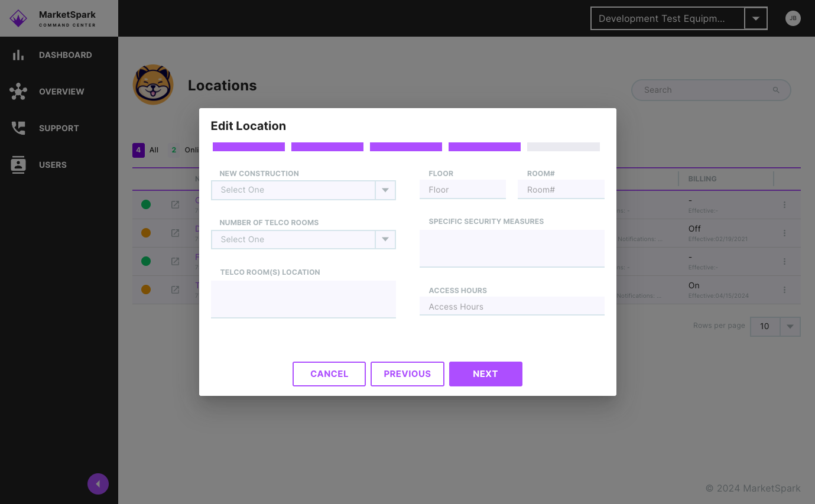
Task: Open the Support sidebar item
Action: click(x=59, y=128)
